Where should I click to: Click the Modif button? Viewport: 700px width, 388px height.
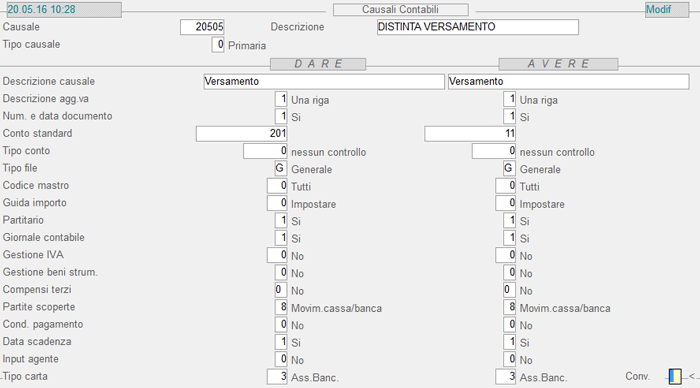pos(667,9)
